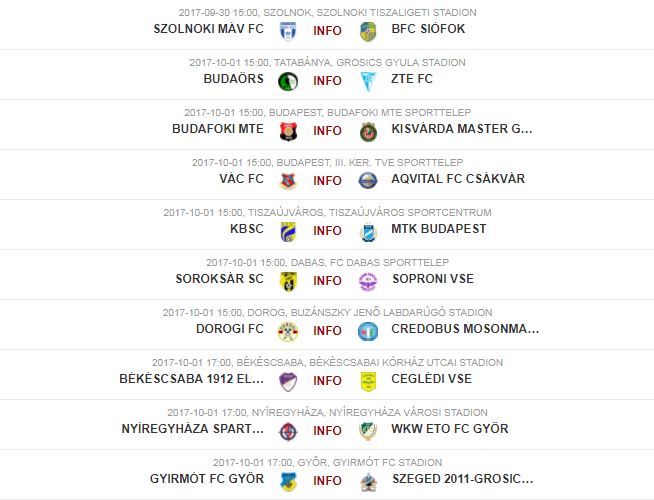
Task: Click the BFC Siófok team crest
Action: pyautogui.click(x=368, y=32)
